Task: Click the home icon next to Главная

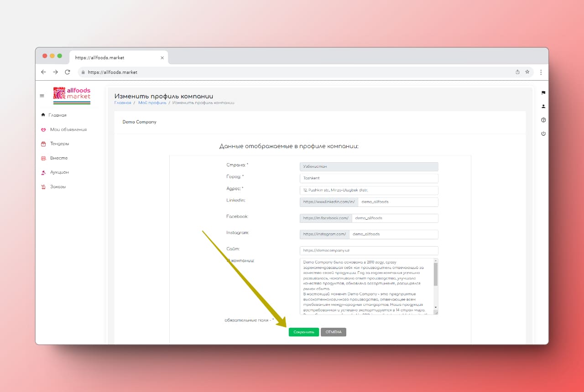Action: 43,115
